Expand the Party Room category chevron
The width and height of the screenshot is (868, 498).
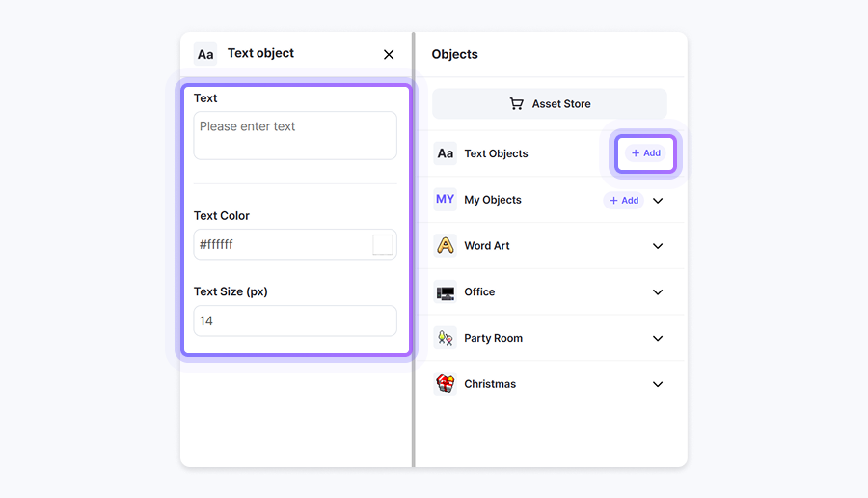pos(658,339)
